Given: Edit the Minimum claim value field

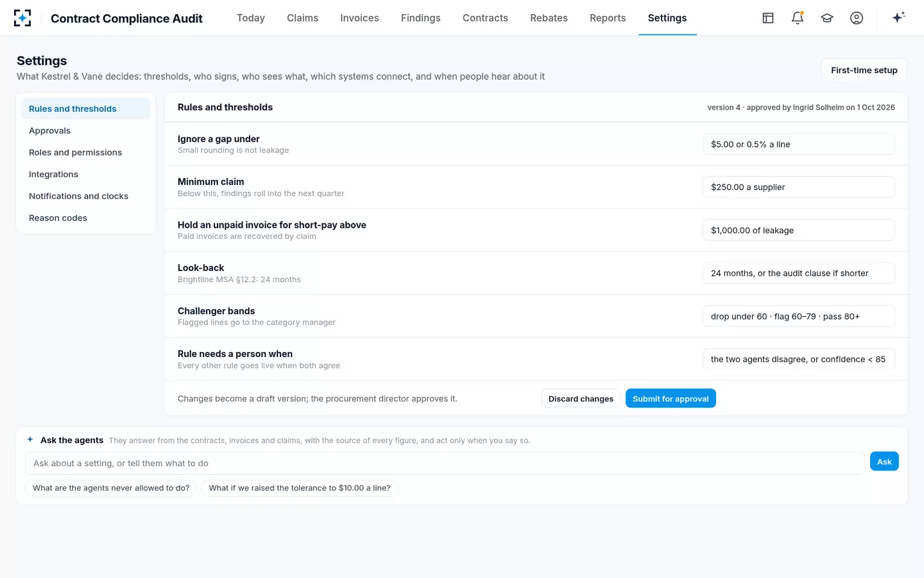Looking at the screenshot, I should click(x=798, y=188).
